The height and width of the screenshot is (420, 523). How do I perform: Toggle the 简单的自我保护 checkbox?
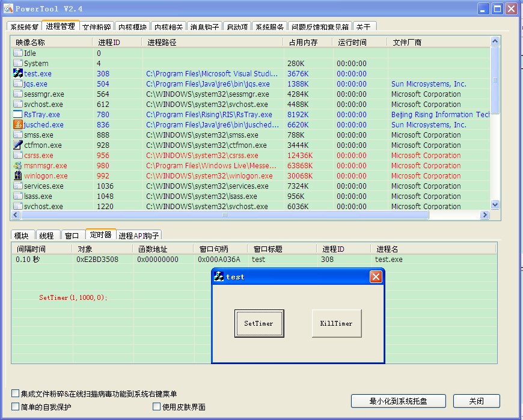[x=16, y=406]
